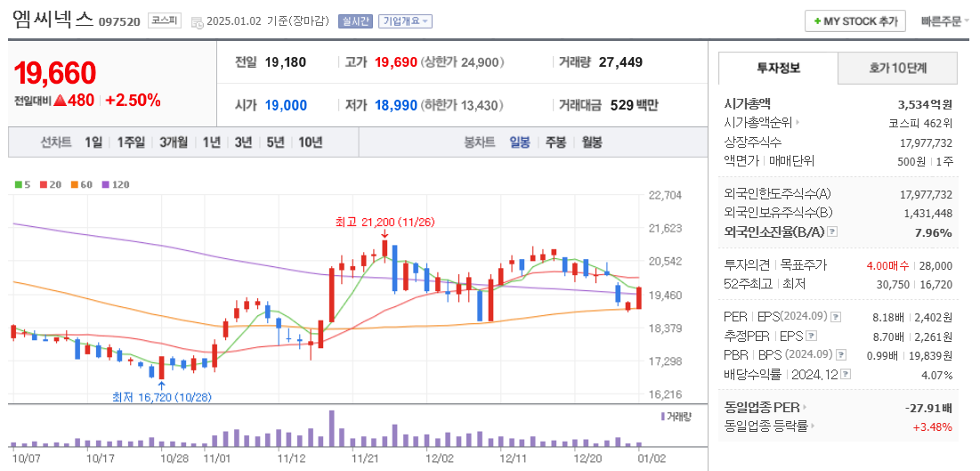Click the 엠씨넥스 stock name heading
This screenshot has width=980, height=471.
tap(53, 20)
